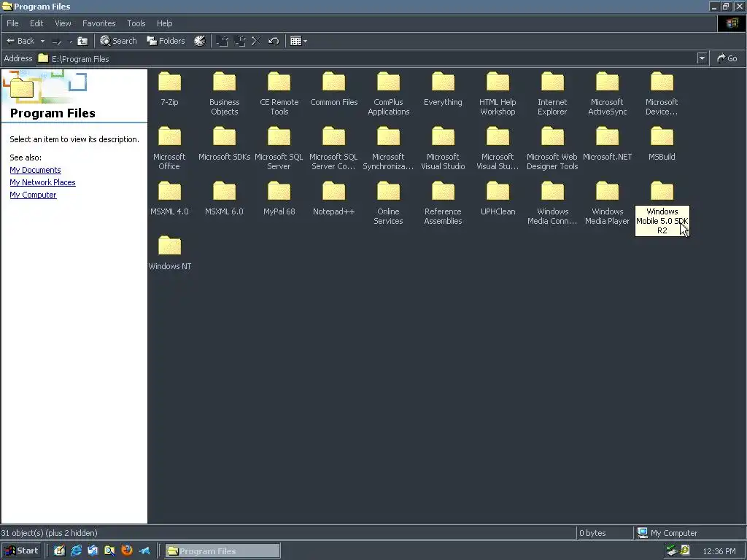Screen dimensions: 747x560
Task: Follow the My Network Places link
Action: coord(42,182)
